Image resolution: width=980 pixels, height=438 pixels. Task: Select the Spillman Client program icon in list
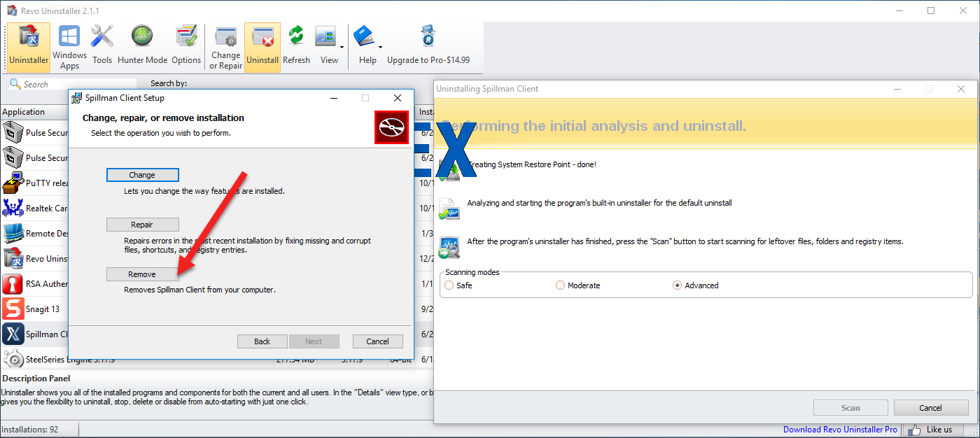[13, 334]
